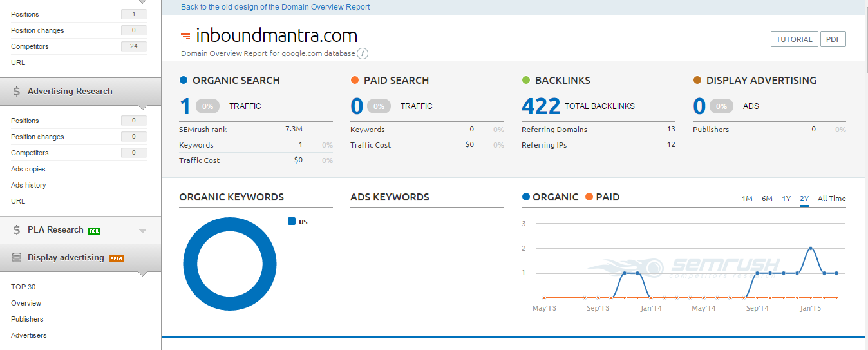Open Referring Domains under Backlinks
The width and height of the screenshot is (868, 350).
[x=554, y=130]
